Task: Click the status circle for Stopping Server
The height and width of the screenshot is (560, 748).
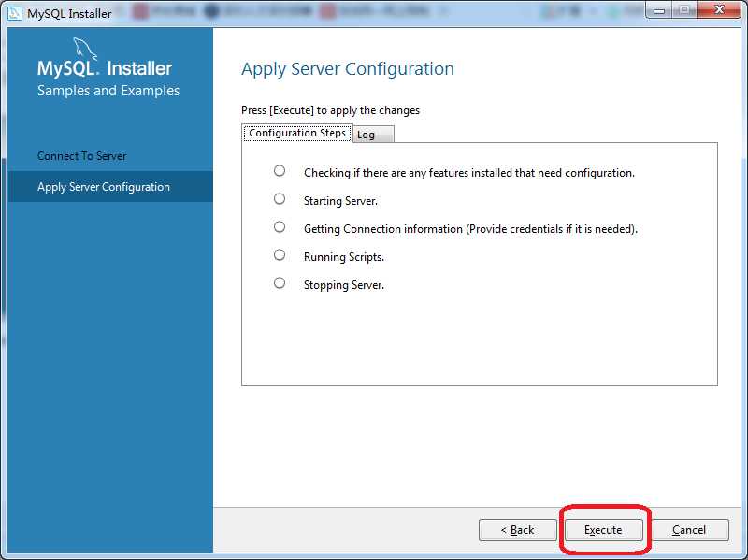Action: (280, 283)
